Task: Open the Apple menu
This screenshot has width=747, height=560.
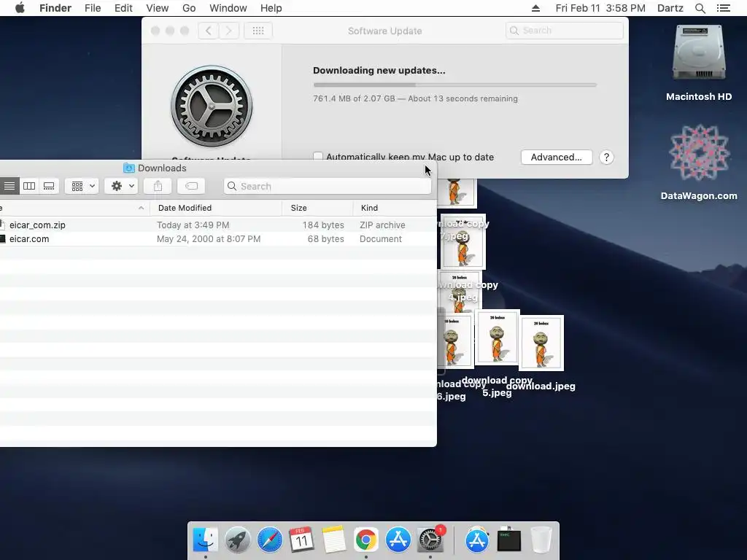Action: (x=20, y=8)
